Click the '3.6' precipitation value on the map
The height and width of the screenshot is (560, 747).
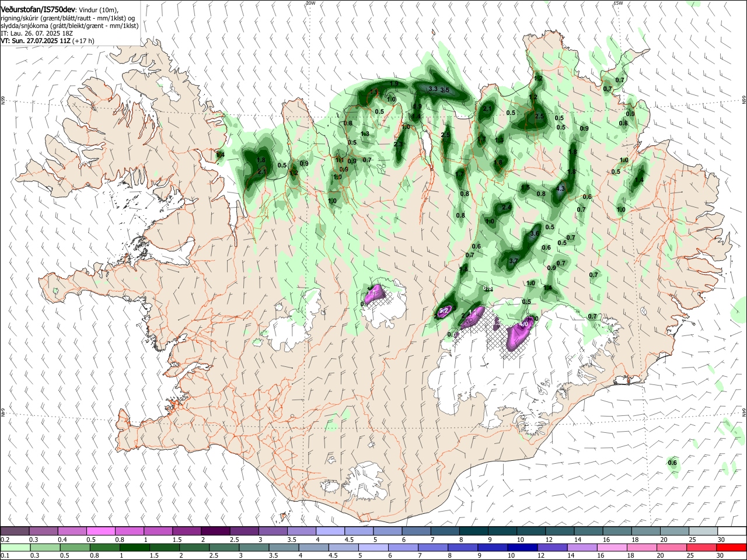click(535, 233)
